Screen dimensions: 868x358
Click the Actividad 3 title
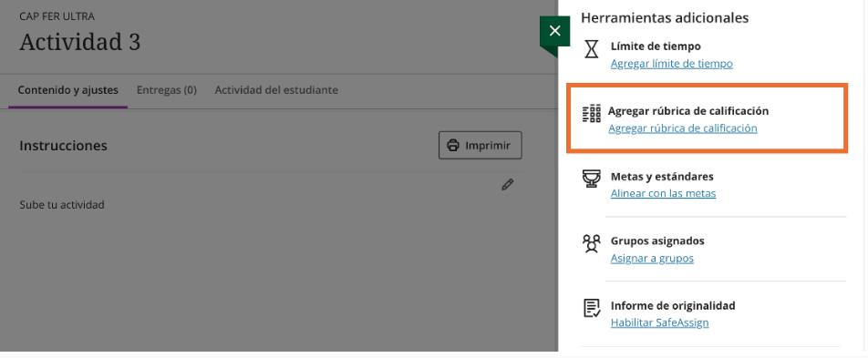point(80,42)
